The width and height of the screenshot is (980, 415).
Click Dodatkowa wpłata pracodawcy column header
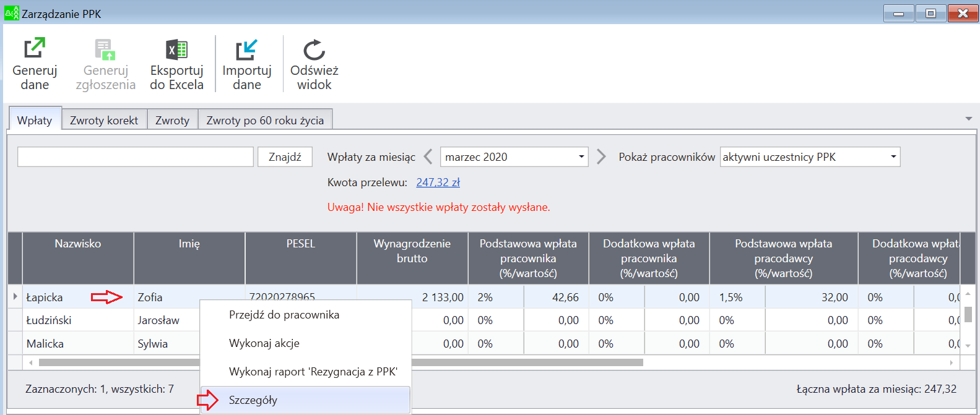coord(910,258)
